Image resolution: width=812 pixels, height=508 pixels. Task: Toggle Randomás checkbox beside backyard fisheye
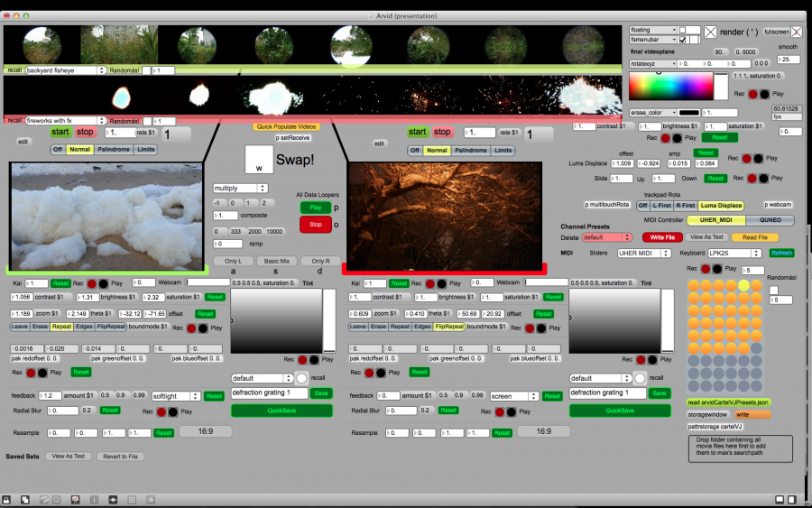pos(146,70)
